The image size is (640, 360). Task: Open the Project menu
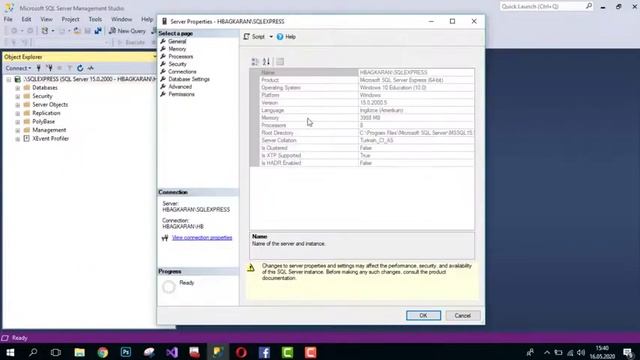[x=70, y=19]
